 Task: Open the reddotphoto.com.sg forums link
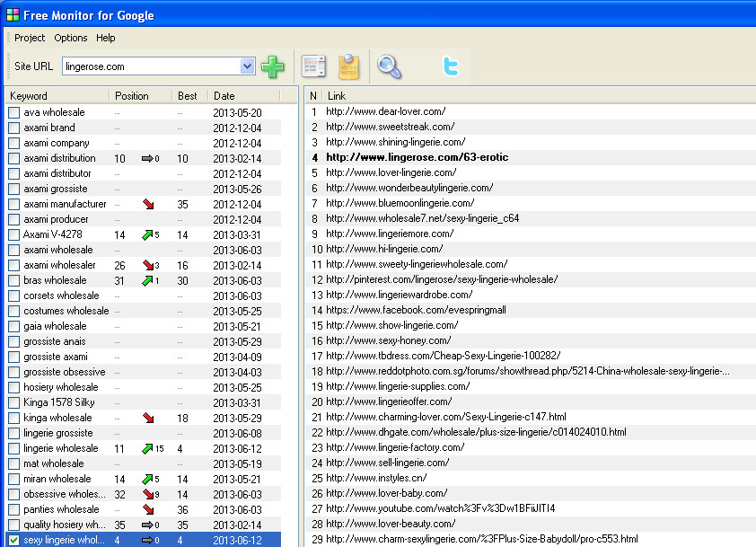[x=527, y=371]
